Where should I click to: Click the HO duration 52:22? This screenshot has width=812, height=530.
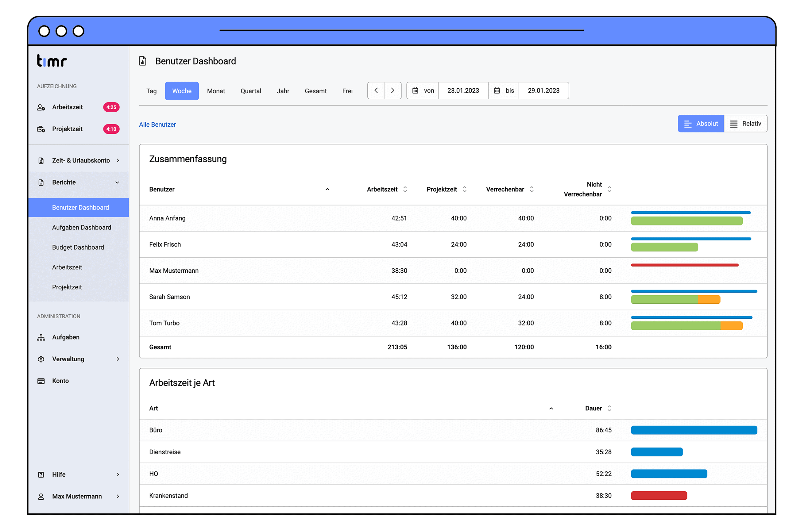[604, 474]
